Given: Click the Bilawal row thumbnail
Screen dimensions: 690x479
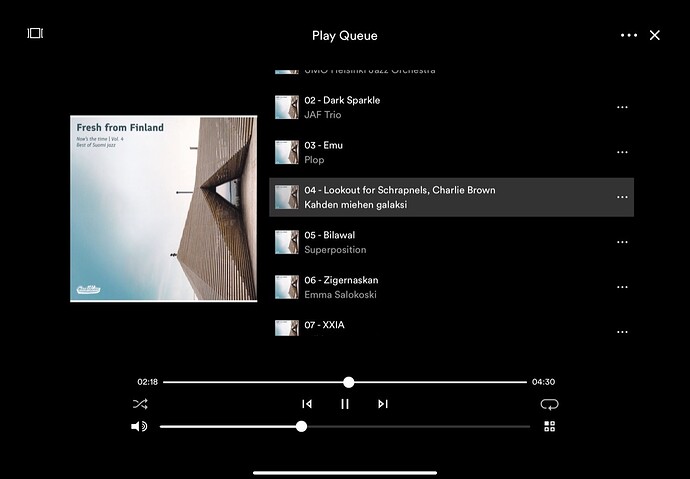Looking at the screenshot, I should [x=287, y=242].
